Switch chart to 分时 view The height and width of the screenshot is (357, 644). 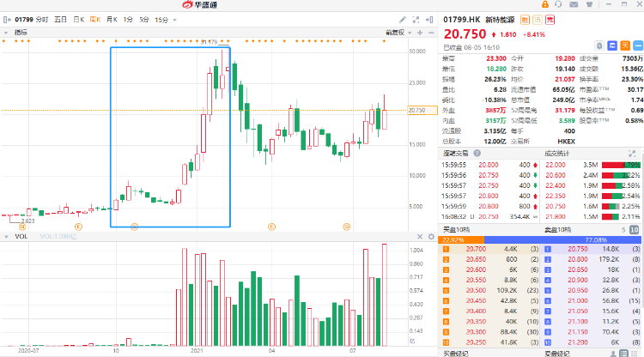coord(42,20)
